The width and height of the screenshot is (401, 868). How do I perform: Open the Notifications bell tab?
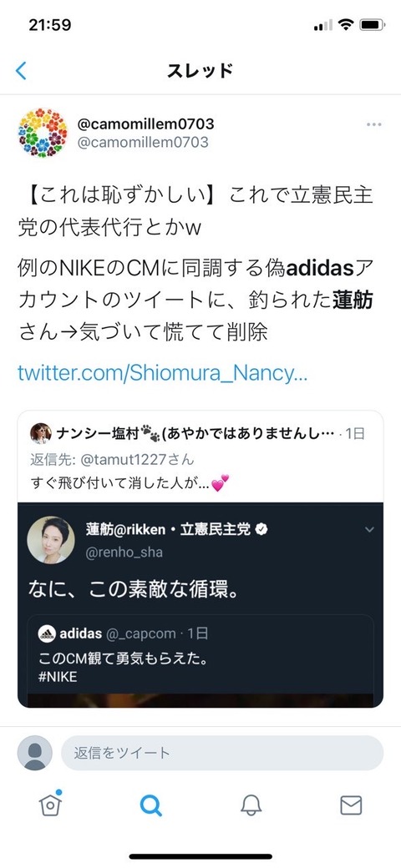tap(251, 805)
